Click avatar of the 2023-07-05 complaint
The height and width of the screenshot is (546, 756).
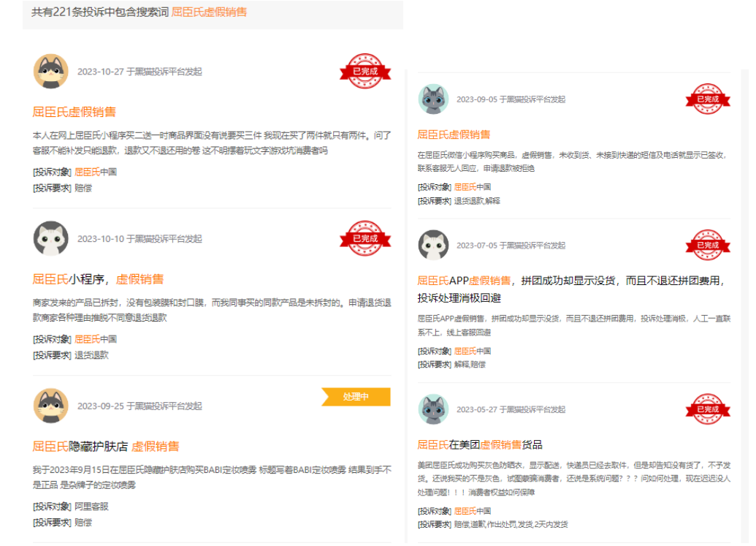point(433,245)
